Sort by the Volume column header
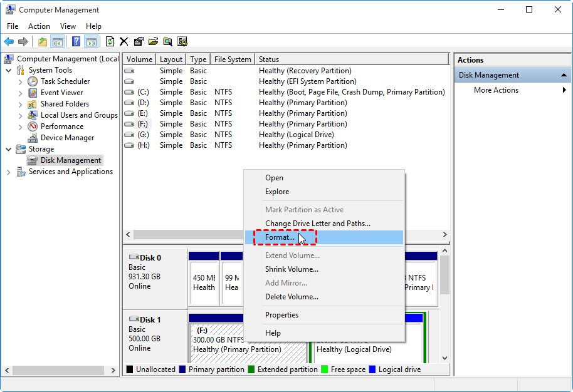This screenshot has width=573, height=392. [139, 59]
